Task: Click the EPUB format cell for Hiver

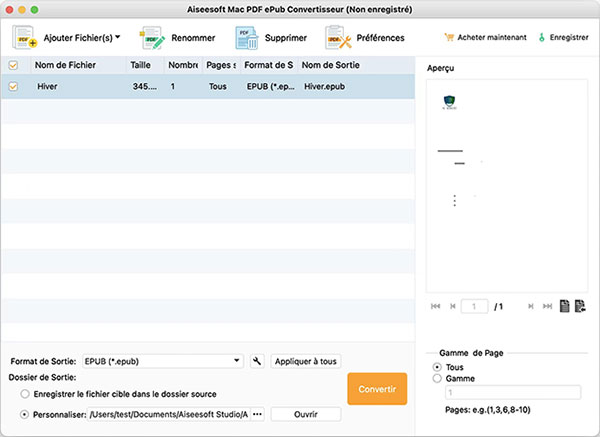Action: pyautogui.click(x=268, y=87)
